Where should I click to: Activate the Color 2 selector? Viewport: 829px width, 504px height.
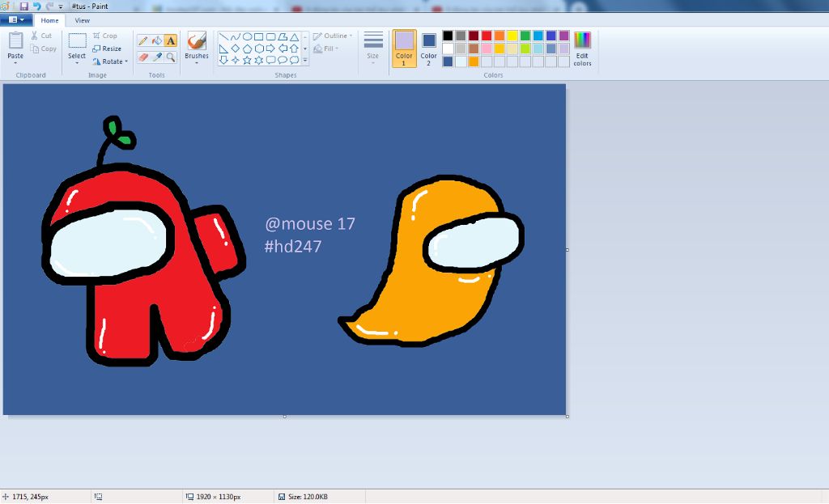pyautogui.click(x=428, y=48)
